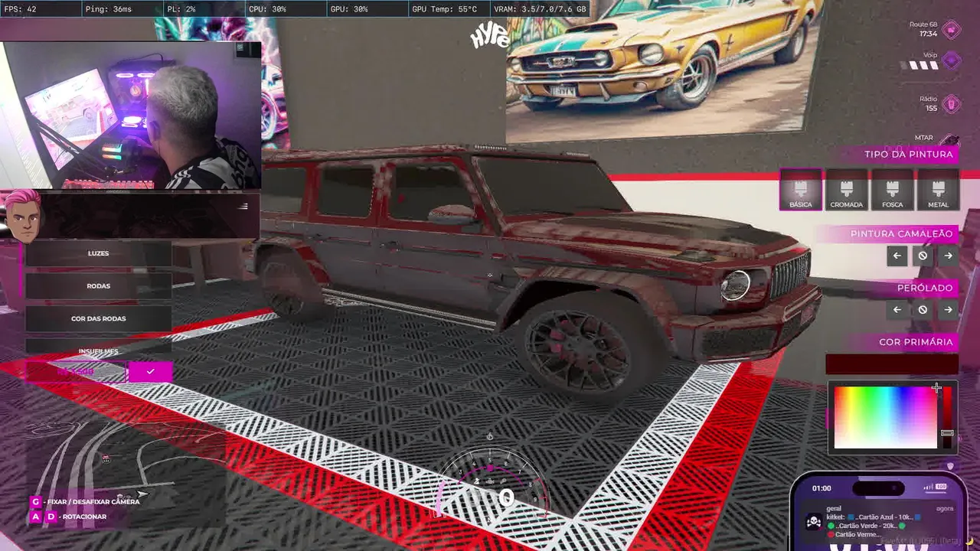Click the CPU: 30% readout
980x551 pixels.
[267, 9]
